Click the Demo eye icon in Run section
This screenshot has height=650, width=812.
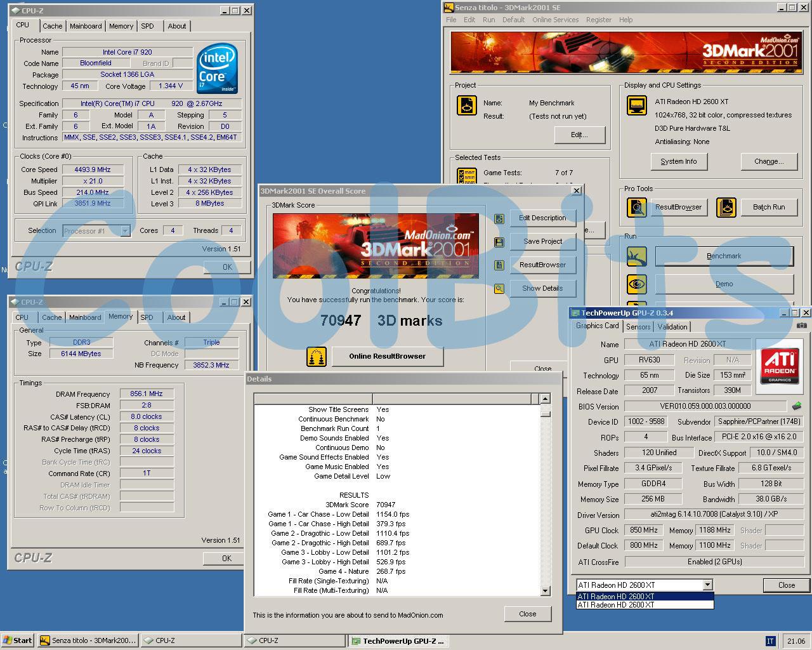(x=636, y=284)
